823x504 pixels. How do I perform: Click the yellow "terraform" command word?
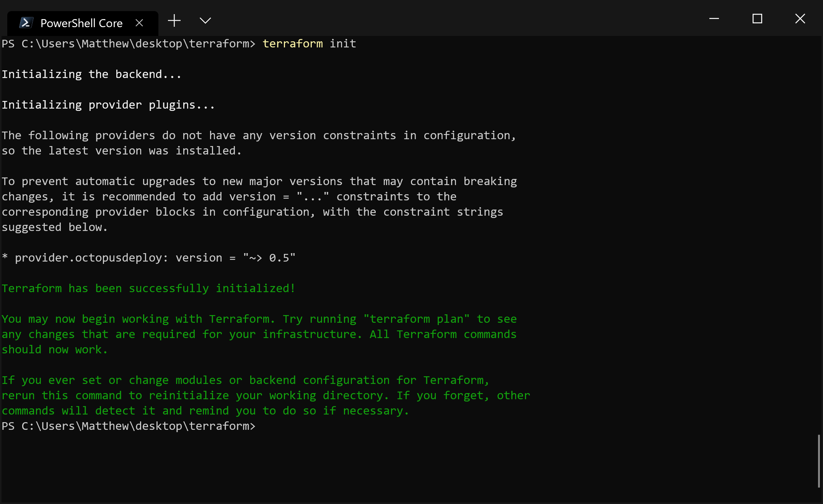(293, 44)
